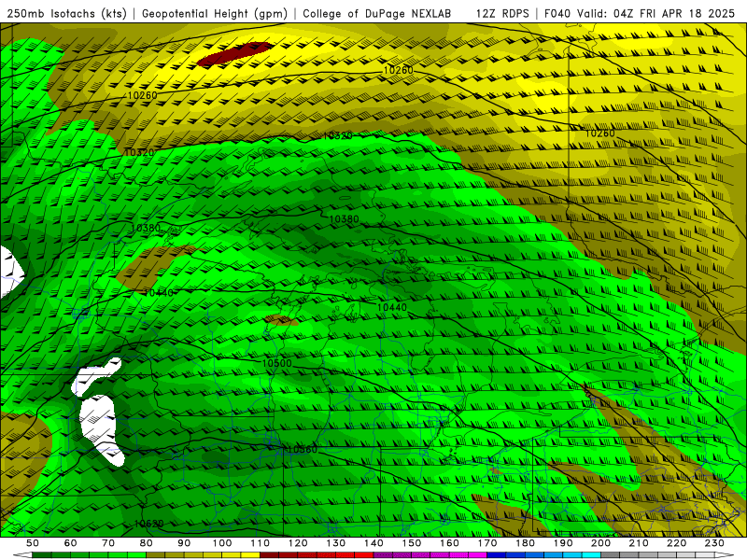Click the 180 value on the color scale
Viewport: 747px width, 560px height.
click(x=525, y=543)
